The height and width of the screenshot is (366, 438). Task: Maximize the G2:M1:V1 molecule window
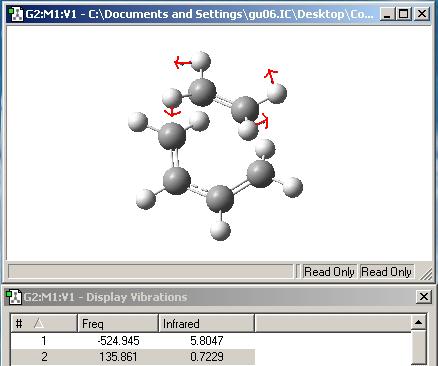(x=404, y=14)
